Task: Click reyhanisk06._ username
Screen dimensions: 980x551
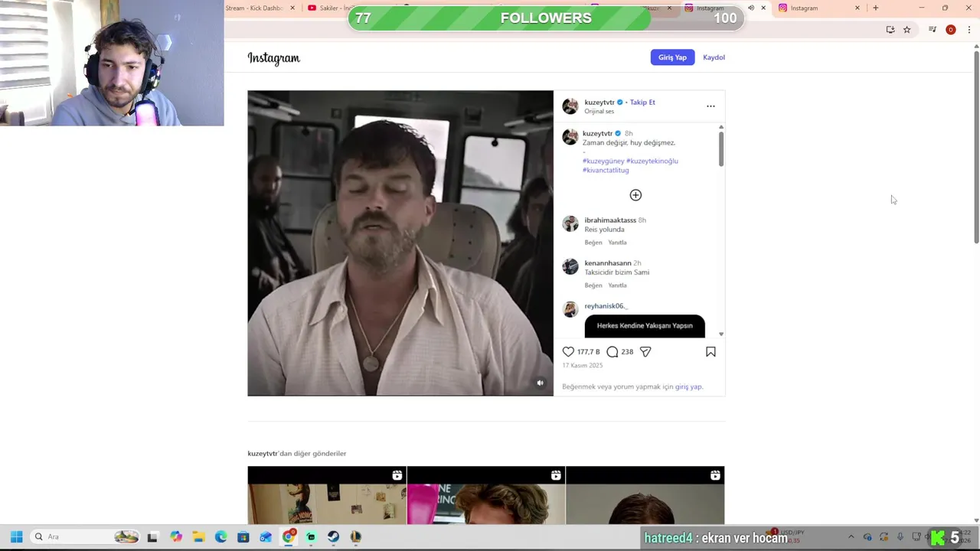Action: tap(606, 306)
